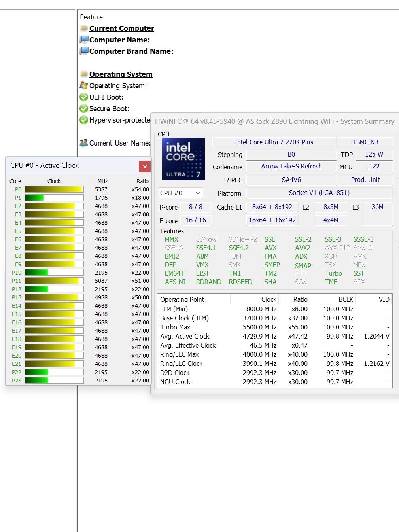Click the Operating Point column header
The width and height of the screenshot is (399, 532).
[x=182, y=299]
